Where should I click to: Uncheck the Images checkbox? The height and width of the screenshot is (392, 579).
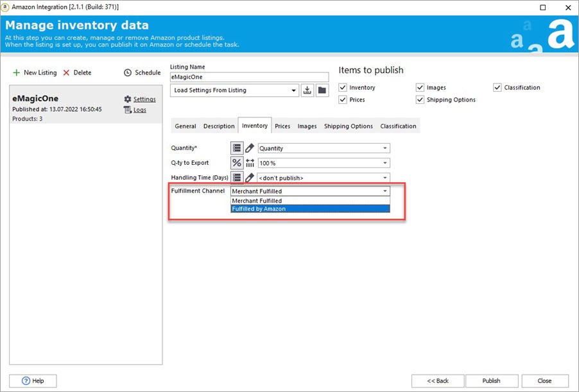[420, 87]
